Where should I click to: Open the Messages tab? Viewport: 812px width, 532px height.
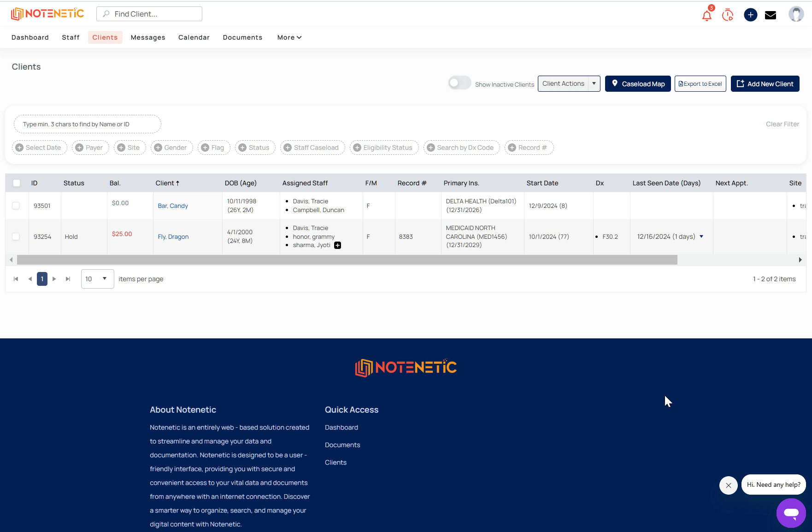148,37
